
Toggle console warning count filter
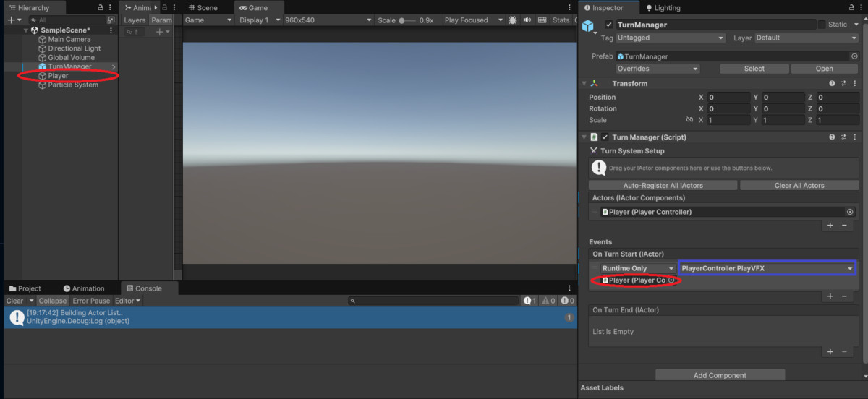point(549,301)
